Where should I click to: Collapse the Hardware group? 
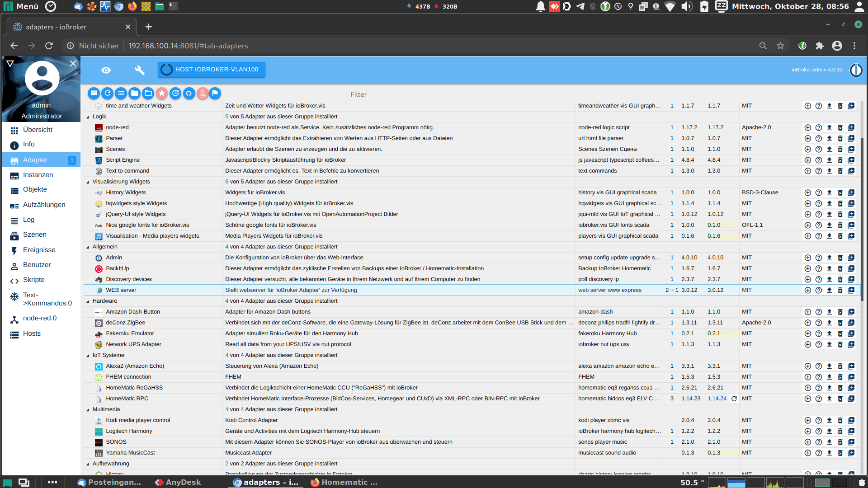[x=88, y=301]
